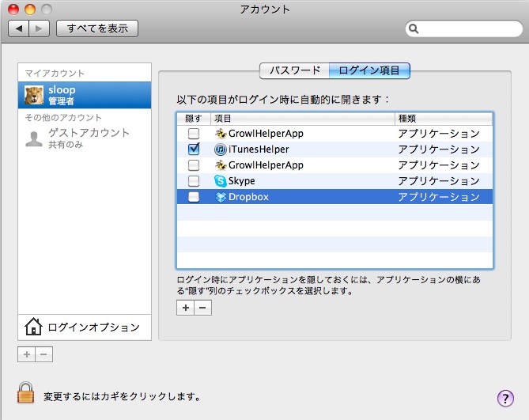Click the すべてを表示 button
529x420 pixels.
[x=97, y=28]
